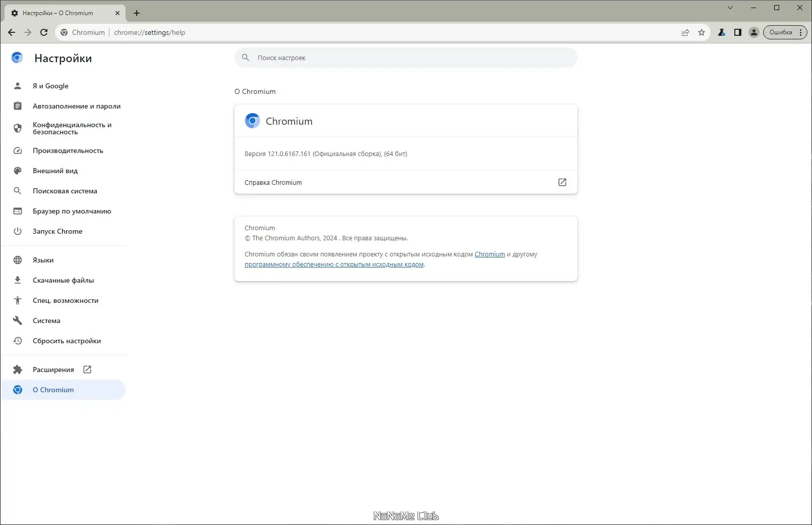Open the side panel icon
The width and height of the screenshot is (812, 525).
[737, 32]
